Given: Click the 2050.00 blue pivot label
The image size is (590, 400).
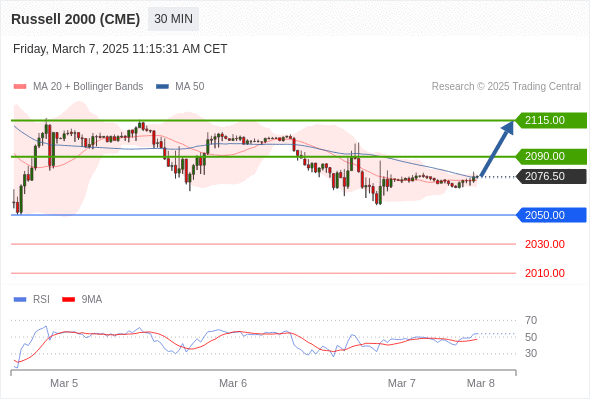Looking at the screenshot, I should pos(551,215).
